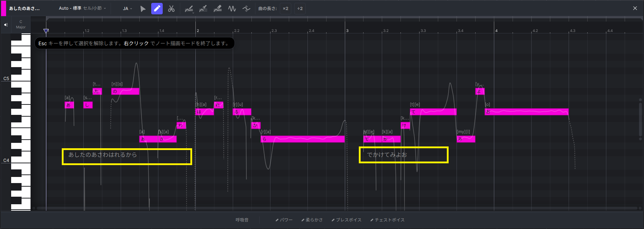Choose the pitch curve drawing tool
This screenshot has height=229, width=644.
coord(189,9)
